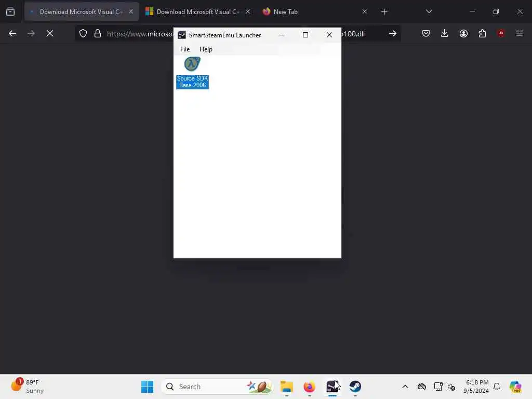The width and height of the screenshot is (532, 399).
Task: Open the clock showing 6:18 PM
Action: [476, 387]
